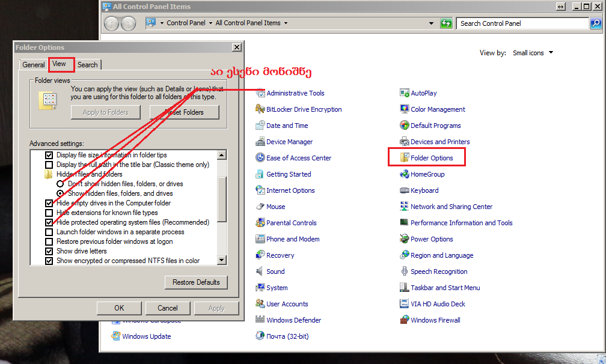Click scroll down arrow in Advanced settings
Viewport: 606px width, 364px height.
click(222, 260)
